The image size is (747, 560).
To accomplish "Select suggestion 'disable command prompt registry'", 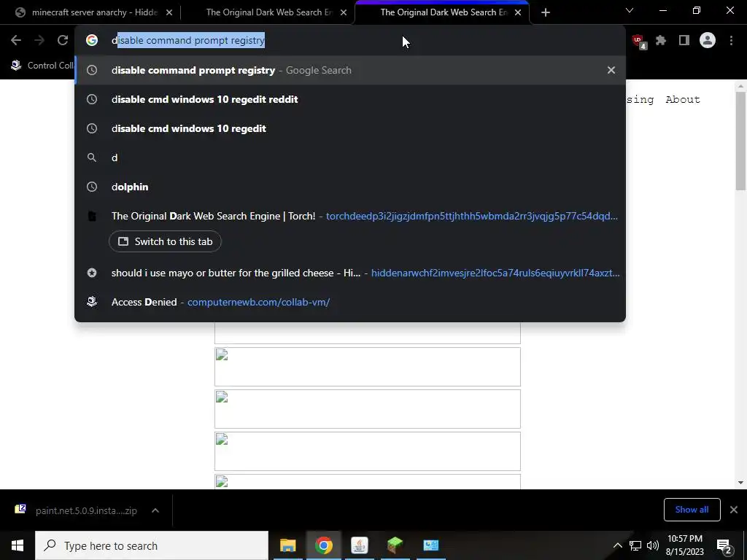I will point(350,70).
